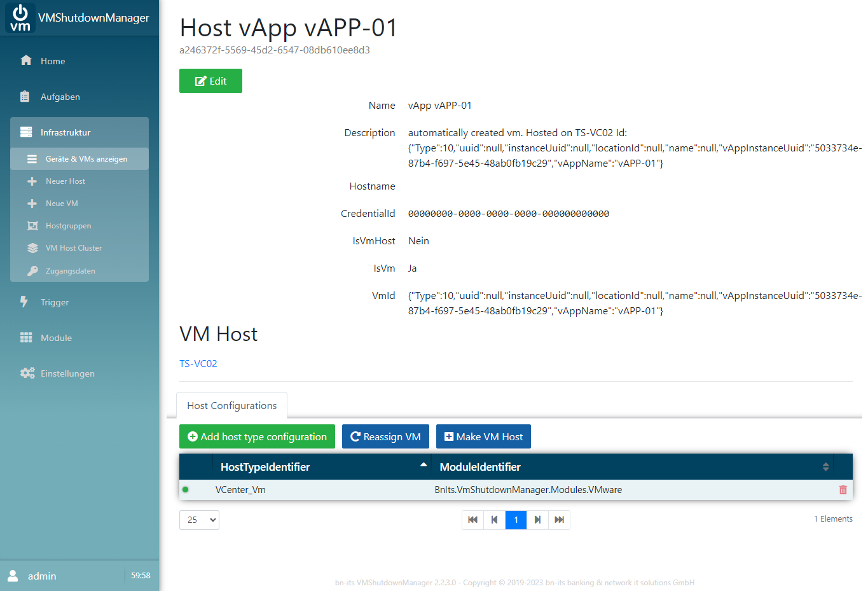
Task: Go to the last page of results
Action: 559,520
